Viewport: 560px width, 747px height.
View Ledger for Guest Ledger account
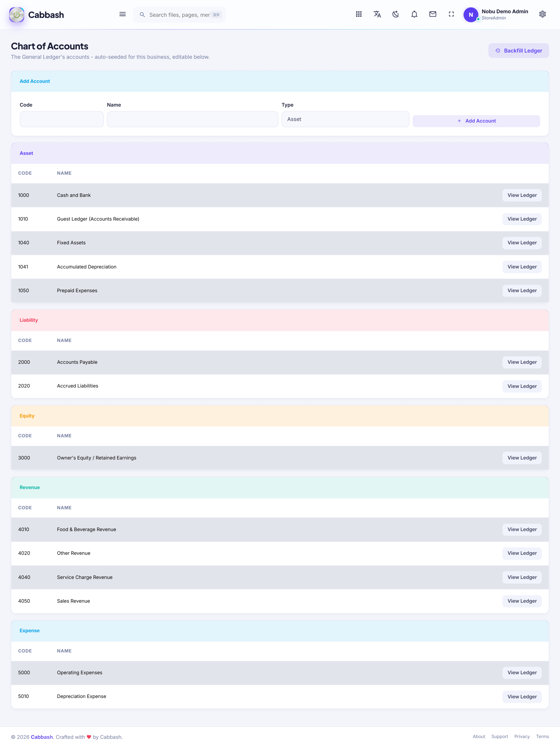coord(522,219)
